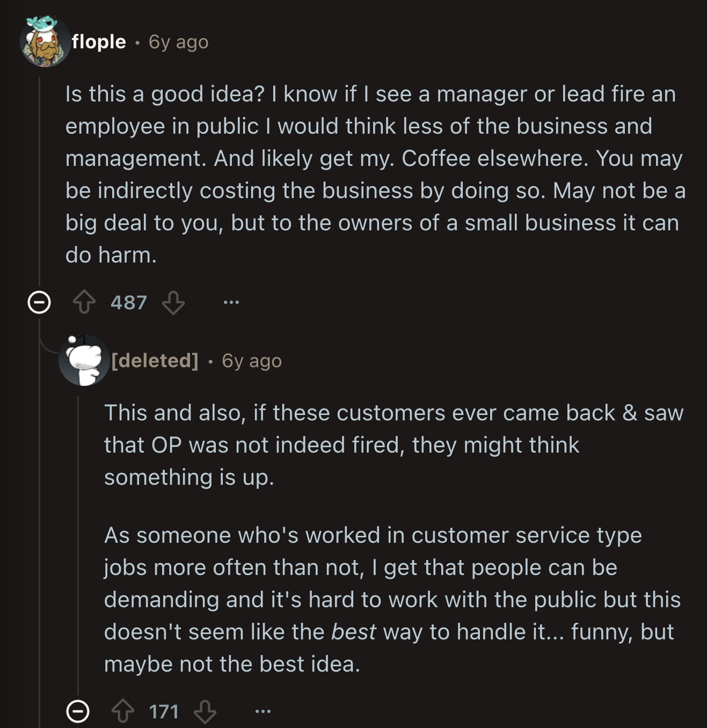
Task: Click the deleted user's default avatar
Action: (84, 360)
